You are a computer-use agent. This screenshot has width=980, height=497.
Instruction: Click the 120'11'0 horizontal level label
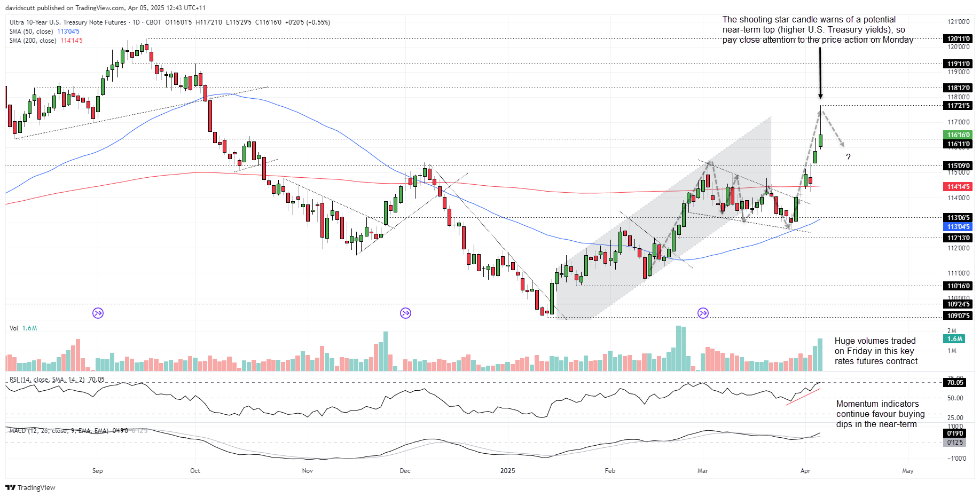coord(958,38)
